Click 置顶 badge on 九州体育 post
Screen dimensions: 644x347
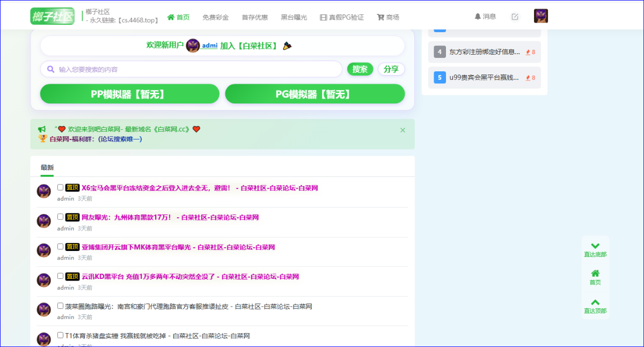(x=72, y=217)
